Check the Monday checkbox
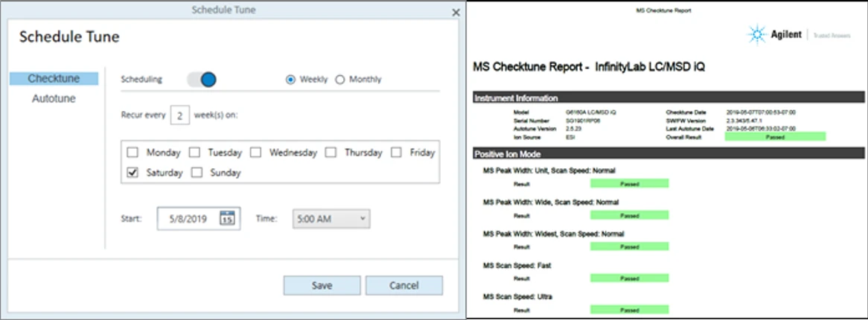This screenshot has height=320, width=868. 133,153
